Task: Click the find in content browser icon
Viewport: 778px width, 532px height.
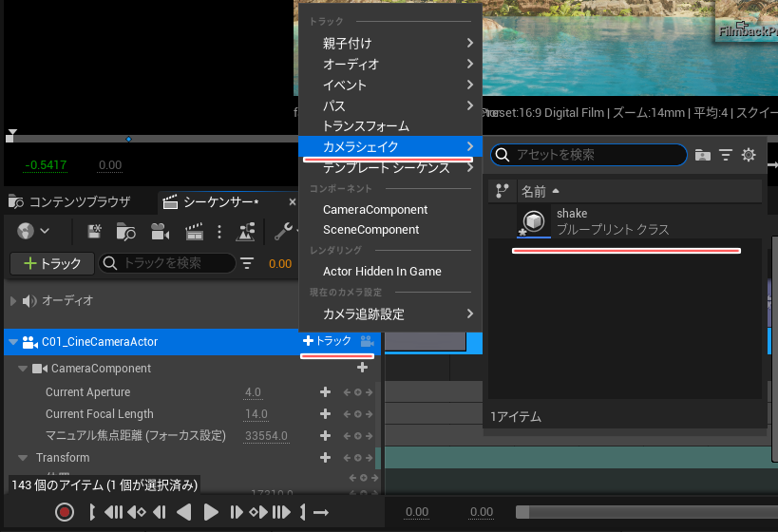Action: click(x=125, y=231)
